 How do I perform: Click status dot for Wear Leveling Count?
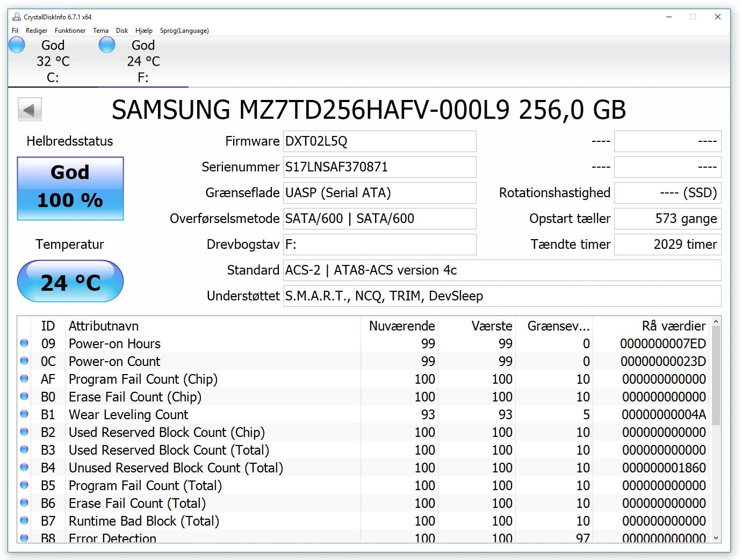24,414
